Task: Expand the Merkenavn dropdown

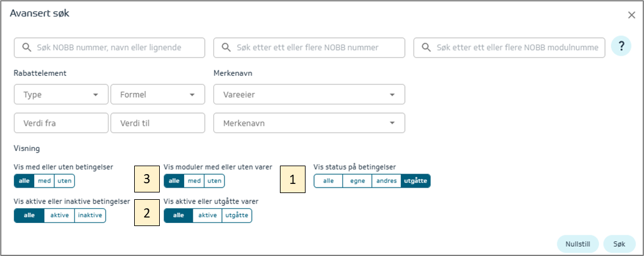Action: point(309,123)
